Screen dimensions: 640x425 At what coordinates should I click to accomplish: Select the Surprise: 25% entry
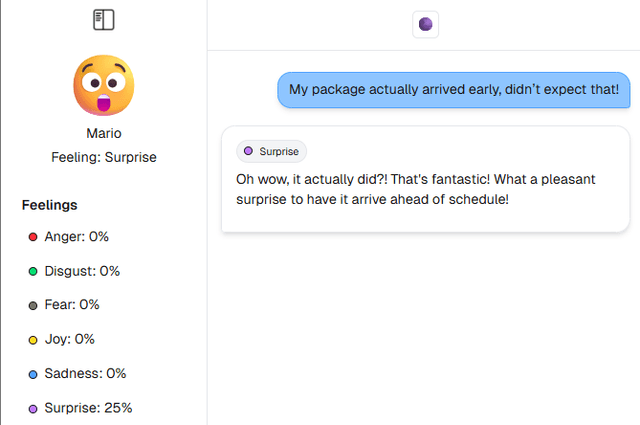point(88,408)
